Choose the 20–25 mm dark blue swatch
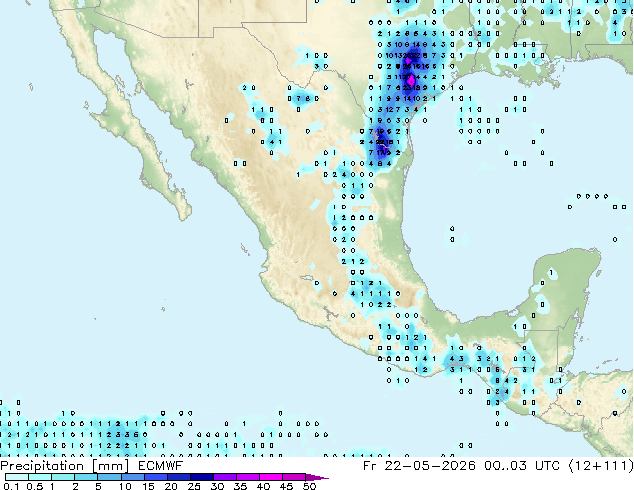This screenshot has width=634, height=490. (178, 477)
